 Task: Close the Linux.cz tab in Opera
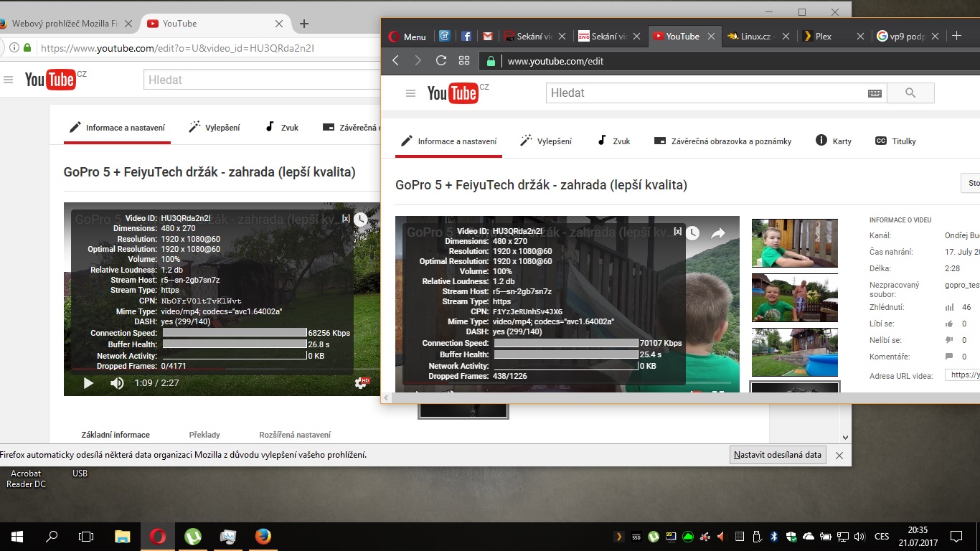pos(786,37)
